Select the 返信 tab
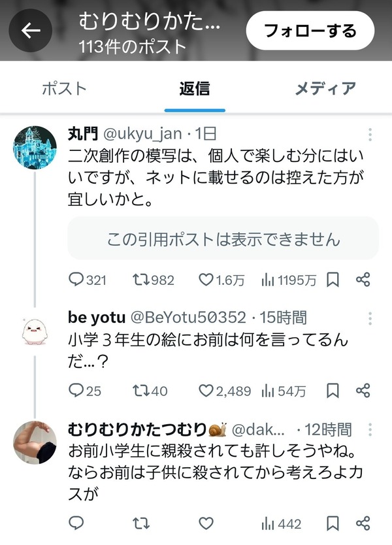The image size is (392, 545). click(195, 89)
